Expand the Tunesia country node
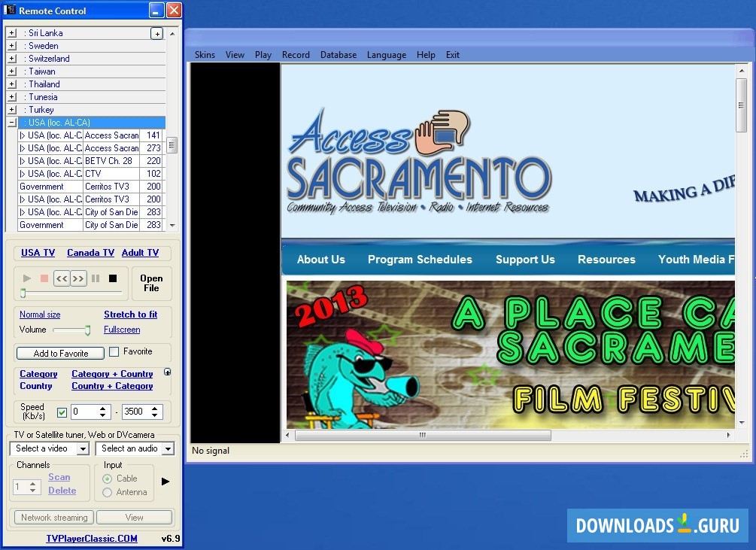This screenshot has height=550, width=756. (12, 97)
